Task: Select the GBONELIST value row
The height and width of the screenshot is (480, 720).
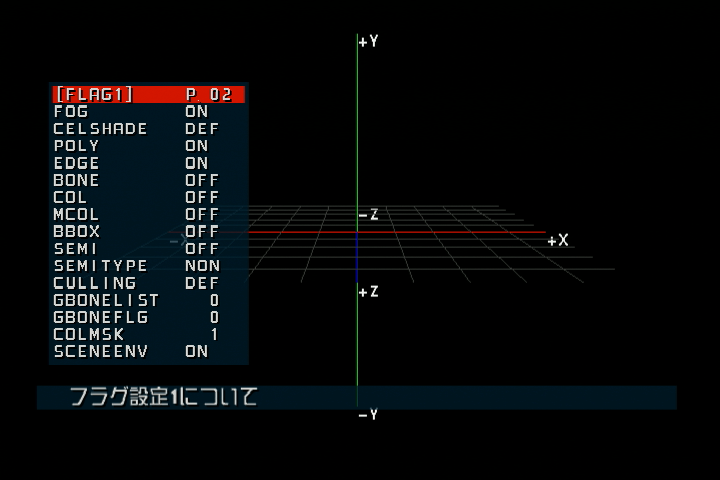Action: click(149, 300)
